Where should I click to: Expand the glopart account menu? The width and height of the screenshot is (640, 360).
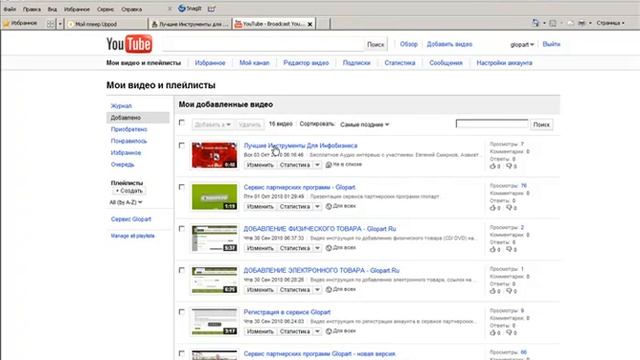point(522,44)
